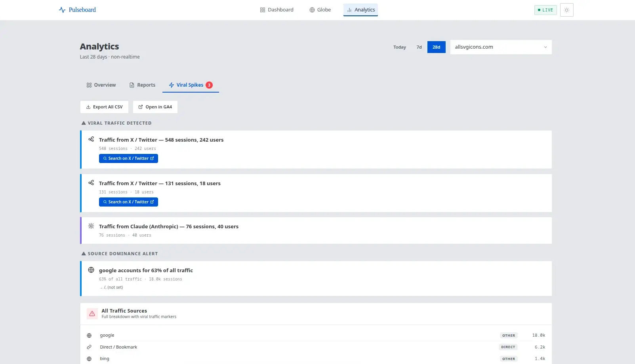Select the 7d time range
The height and width of the screenshot is (364, 635).
(419, 47)
